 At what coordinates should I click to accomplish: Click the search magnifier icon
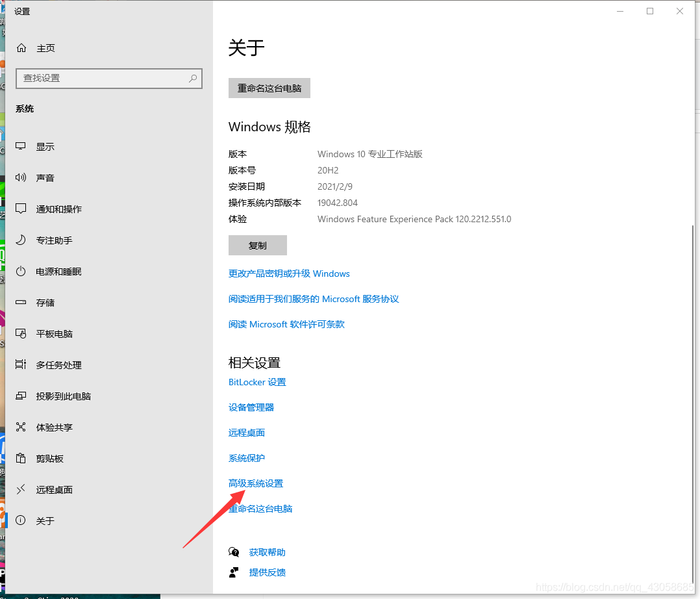point(193,78)
